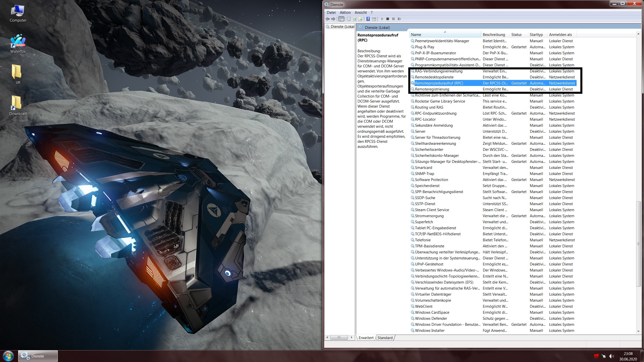Click the Export list toolbar icon
Viewport: 644px width, 362px height.
360,19
